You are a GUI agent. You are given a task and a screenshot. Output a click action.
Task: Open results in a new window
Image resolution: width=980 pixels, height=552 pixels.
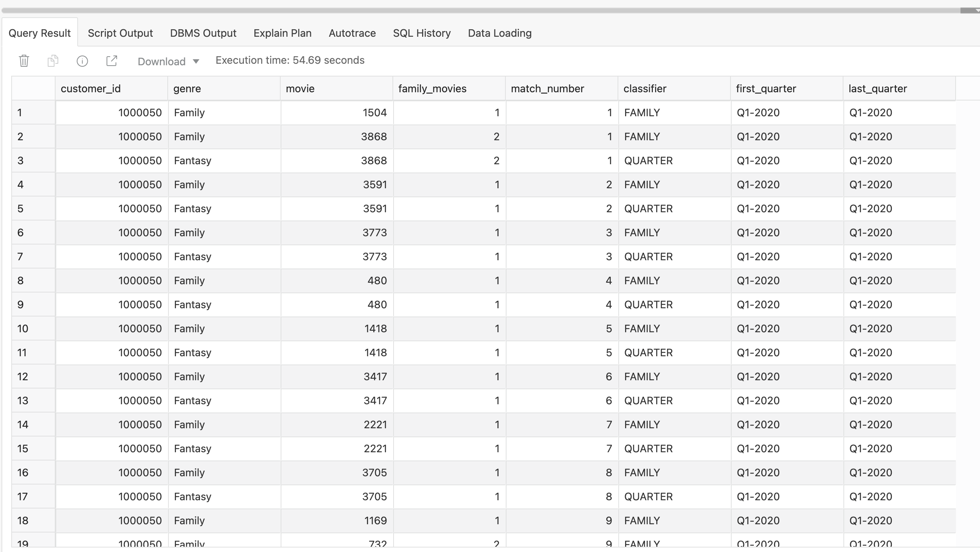(x=111, y=61)
